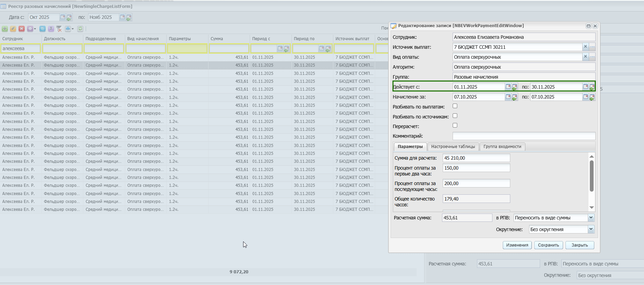Viewport: 644px width, 285px height.
Task: Sort by 'Вид начисления' column header
Action: coord(146,39)
